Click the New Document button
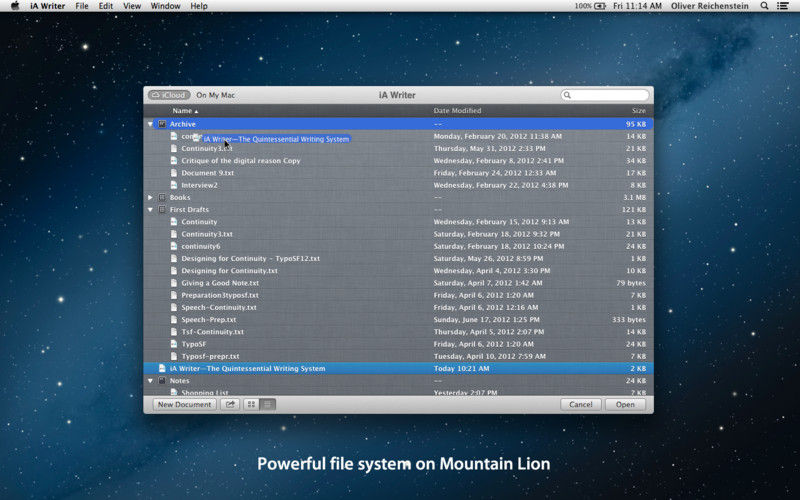 pyautogui.click(x=184, y=404)
